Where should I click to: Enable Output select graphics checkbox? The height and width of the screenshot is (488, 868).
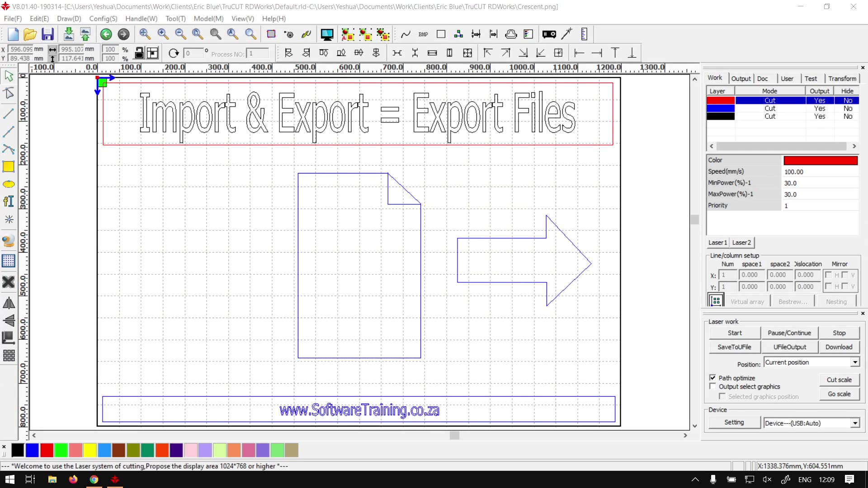tap(712, 386)
